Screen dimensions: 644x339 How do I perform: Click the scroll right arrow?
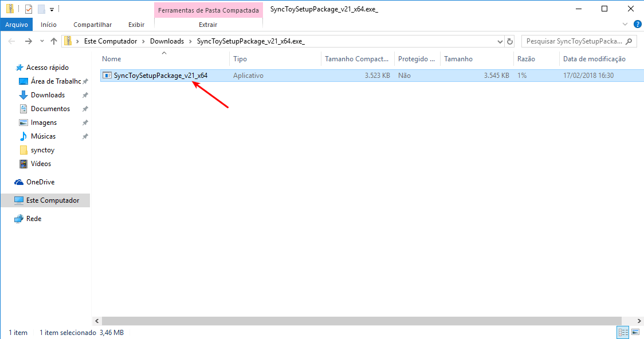click(x=639, y=321)
